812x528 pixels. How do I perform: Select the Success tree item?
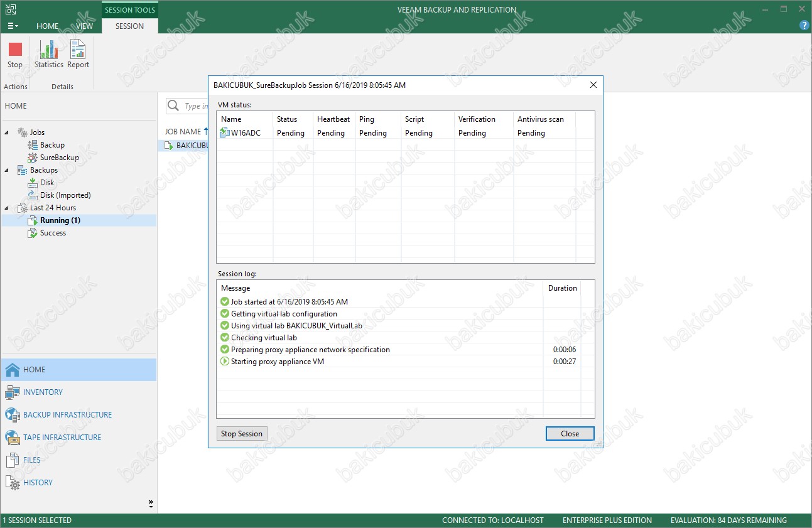(53, 233)
